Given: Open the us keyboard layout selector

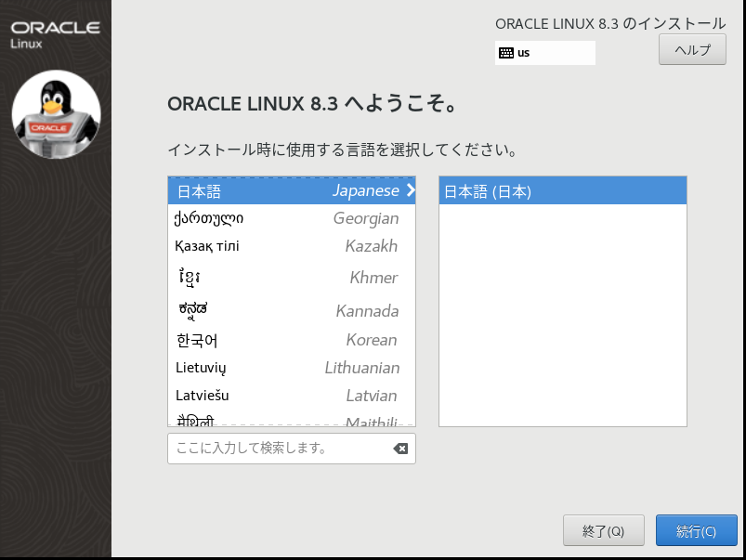Looking at the screenshot, I should 545,53.
